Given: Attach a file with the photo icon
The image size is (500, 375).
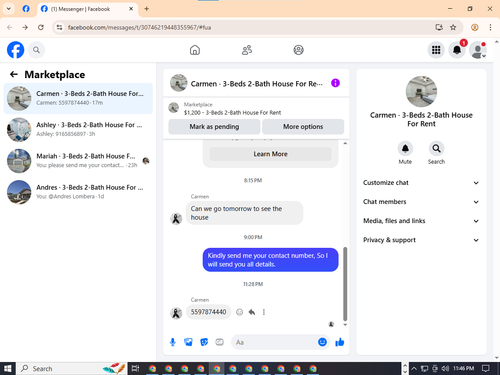Looking at the screenshot, I should pos(188,342).
